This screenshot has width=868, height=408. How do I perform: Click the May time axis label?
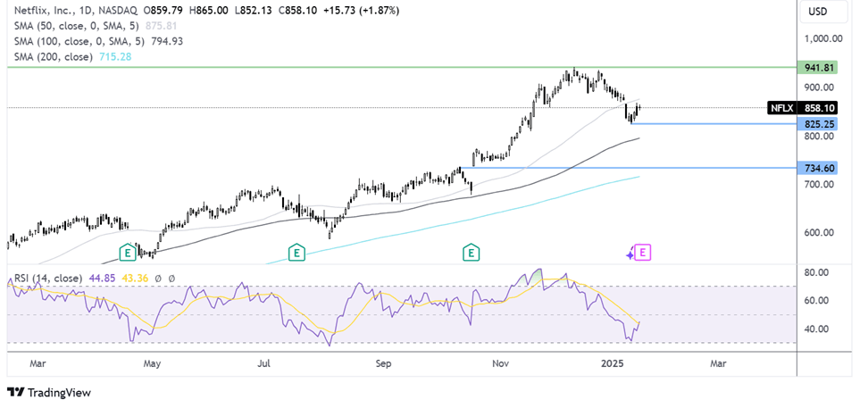tap(152, 363)
